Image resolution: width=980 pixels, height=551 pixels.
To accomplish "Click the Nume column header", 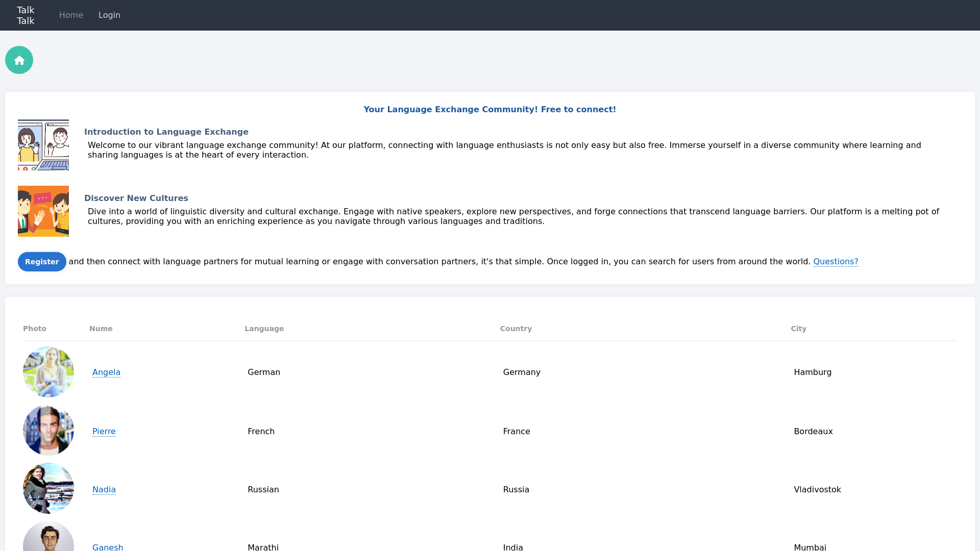I will (x=101, y=329).
